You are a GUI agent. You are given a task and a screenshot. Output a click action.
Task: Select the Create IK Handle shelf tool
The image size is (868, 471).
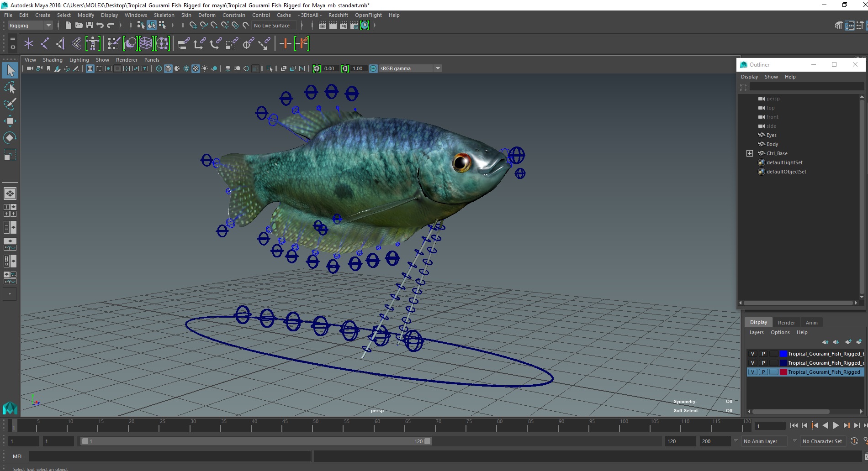click(x=61, y=44)
